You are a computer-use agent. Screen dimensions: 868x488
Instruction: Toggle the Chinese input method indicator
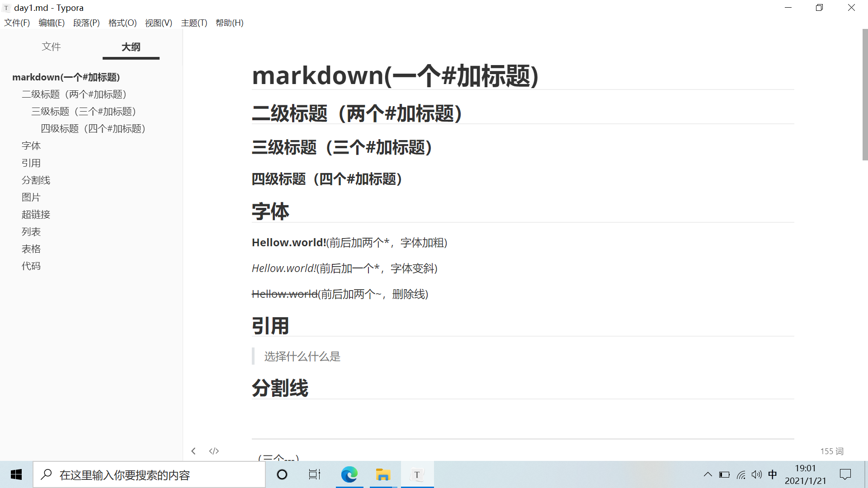point(773,474)
